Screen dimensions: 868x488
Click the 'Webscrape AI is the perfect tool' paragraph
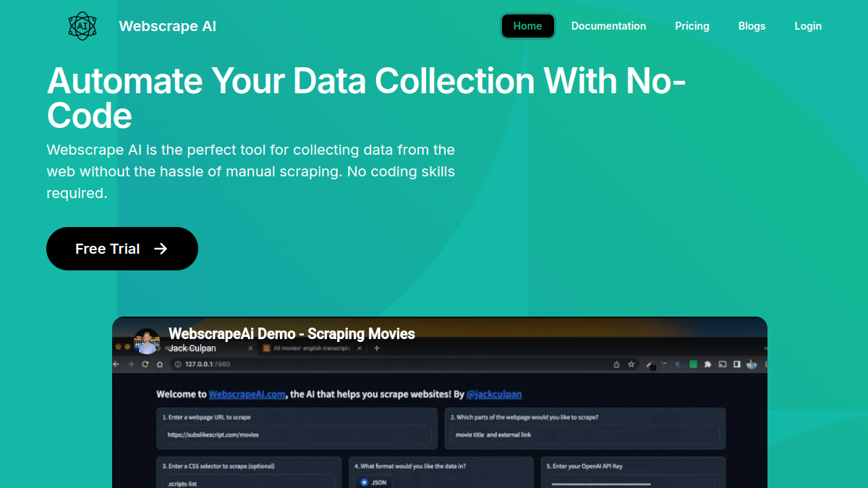click(x=251, y=172)
